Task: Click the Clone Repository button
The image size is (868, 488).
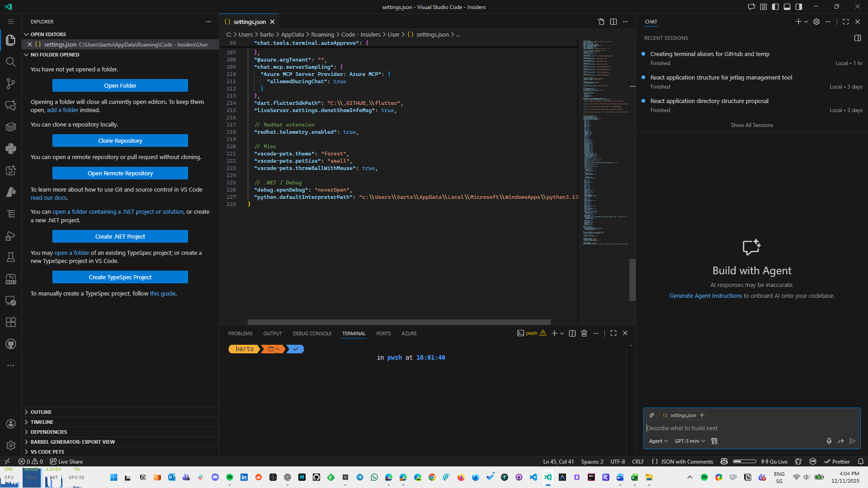Action: (120, 141)
